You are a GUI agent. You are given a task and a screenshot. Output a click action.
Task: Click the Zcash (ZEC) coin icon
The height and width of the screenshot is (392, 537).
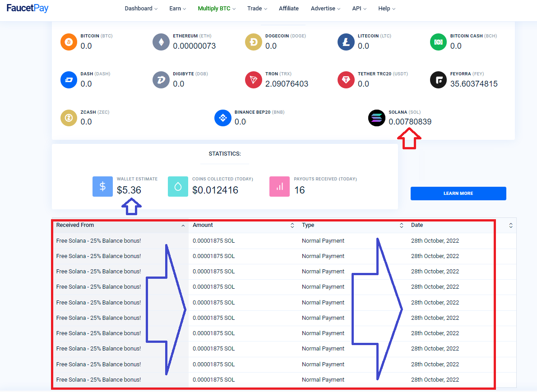(x=69, y=118)
